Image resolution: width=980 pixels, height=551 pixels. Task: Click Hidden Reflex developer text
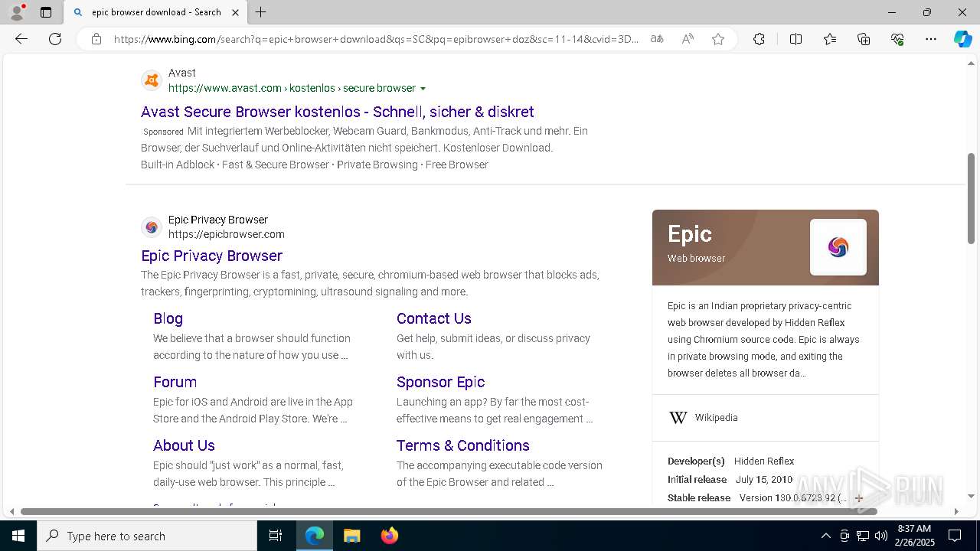point(764,461)
